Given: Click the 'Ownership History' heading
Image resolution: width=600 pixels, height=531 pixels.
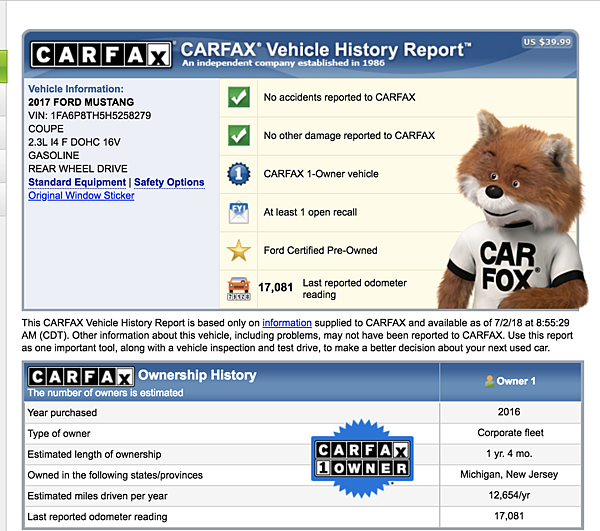Looking at the screenshot, I should click(197, 375).
